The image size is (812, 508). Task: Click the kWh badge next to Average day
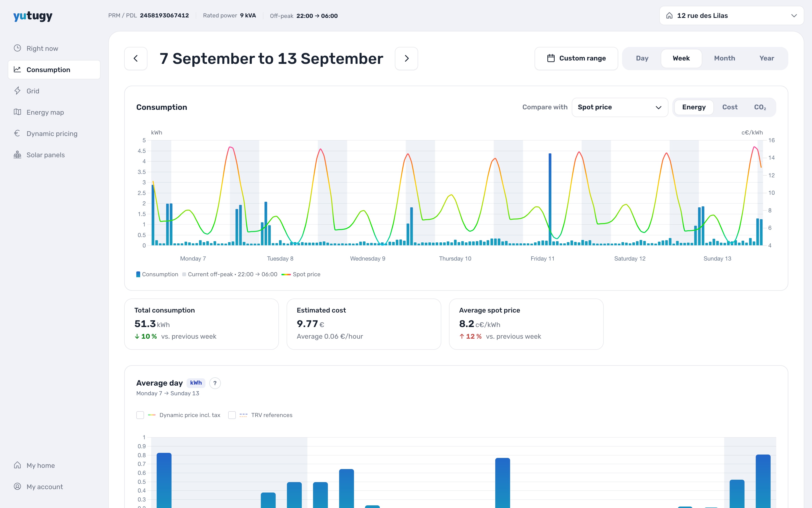coord(196,383)
